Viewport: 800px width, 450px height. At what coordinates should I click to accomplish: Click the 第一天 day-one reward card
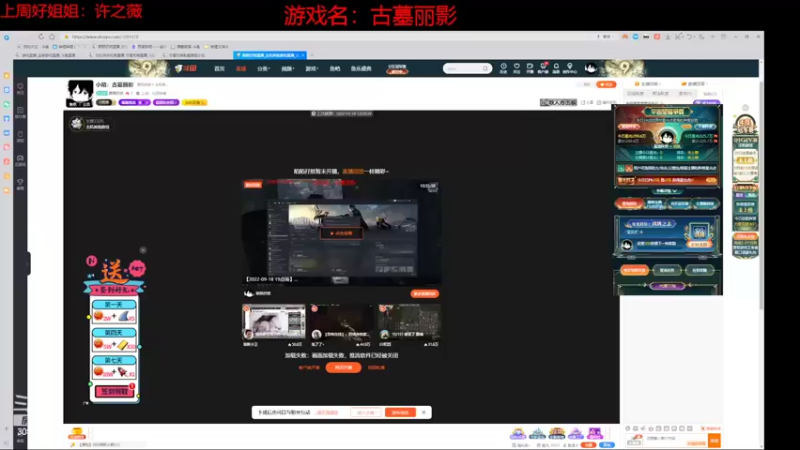[x=114, y=312]
